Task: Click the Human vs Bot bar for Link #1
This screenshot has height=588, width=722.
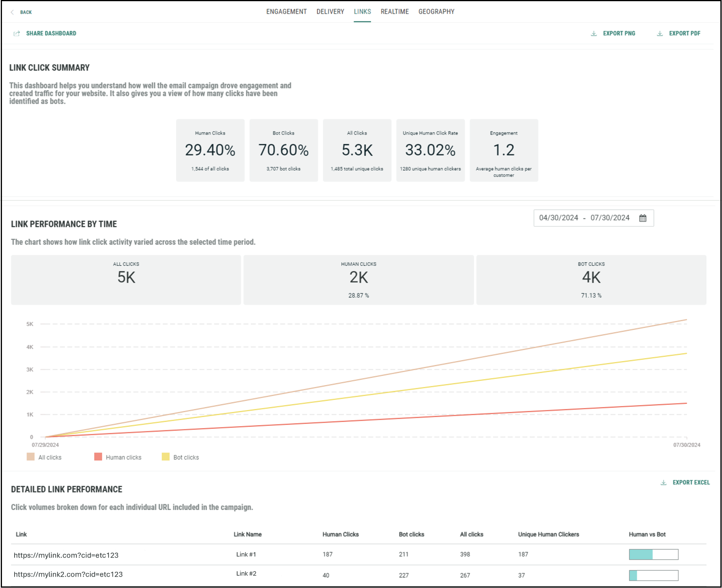Action: pos(653,554)
